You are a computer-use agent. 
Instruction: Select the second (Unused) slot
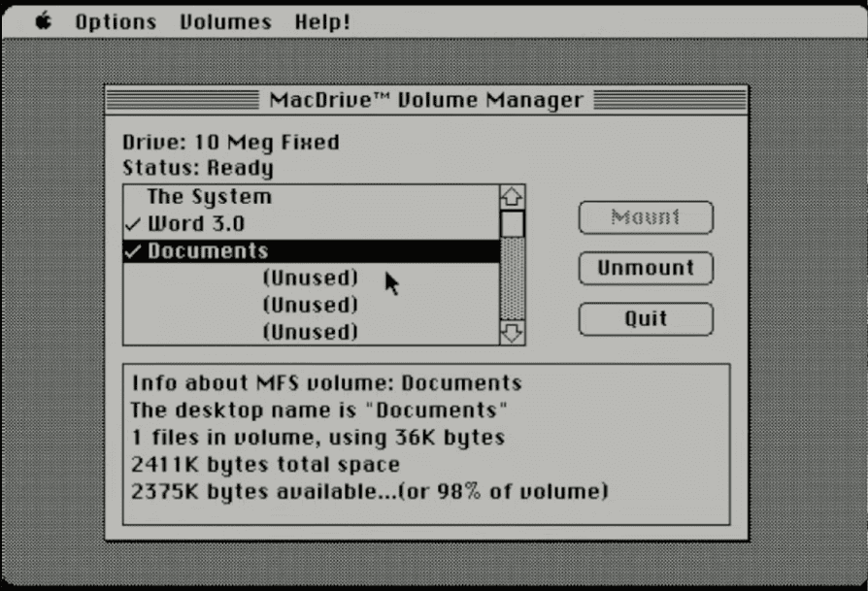[311, 305]
